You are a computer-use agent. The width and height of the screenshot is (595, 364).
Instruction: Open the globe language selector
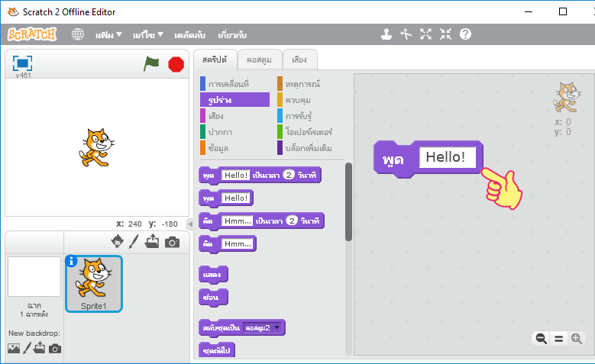[78, 34]
